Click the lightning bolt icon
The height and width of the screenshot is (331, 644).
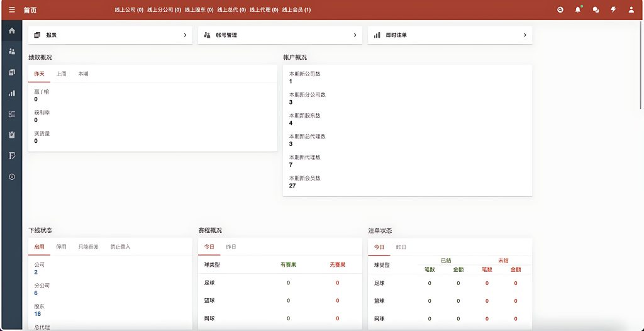tap(613, 10)
